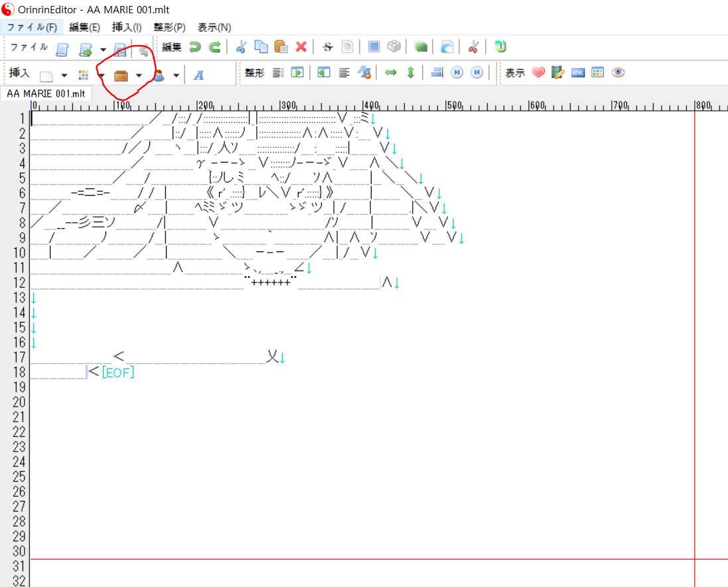The height and width of the screenshot is (587, 728).
Task: Open the 整形(P) menu
Action: pos(169,27)
